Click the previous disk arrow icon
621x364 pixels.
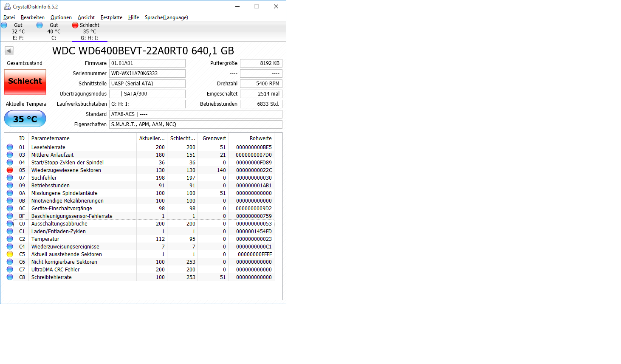click(x=9, y=51)
